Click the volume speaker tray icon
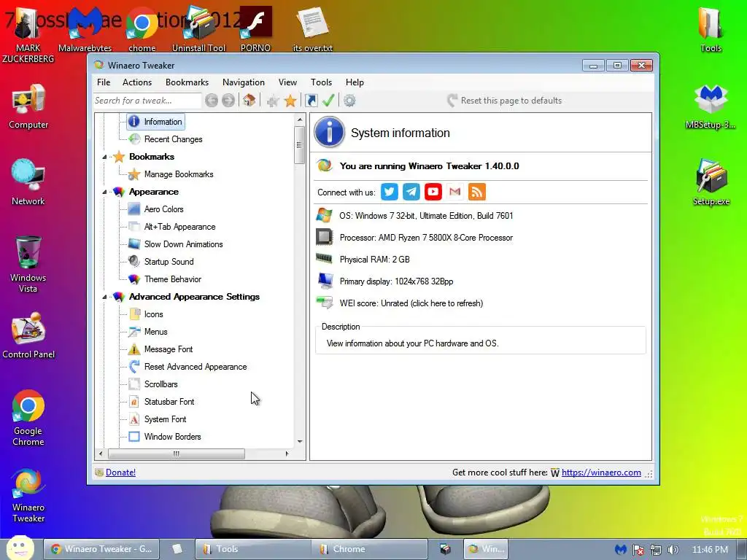This screenshot has height=560, width=747. 673,550
